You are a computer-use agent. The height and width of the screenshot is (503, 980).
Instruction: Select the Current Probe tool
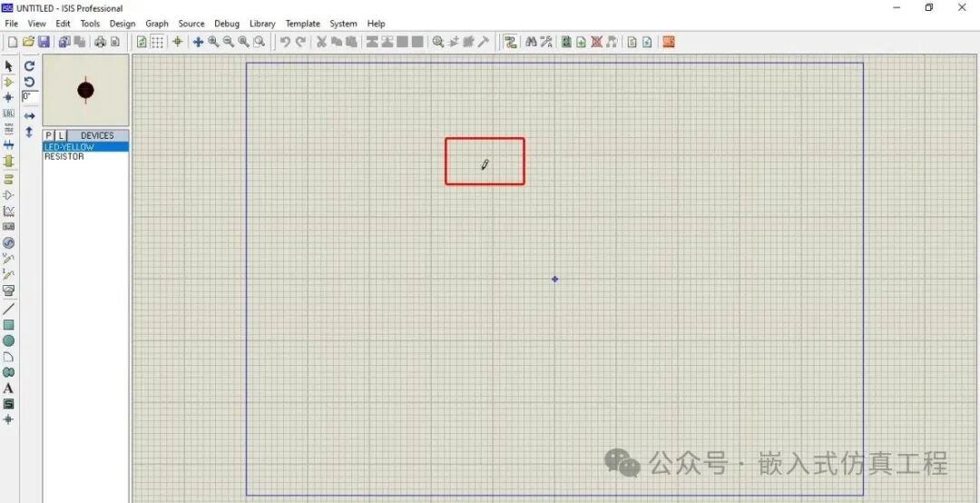[x=9, y=274]
